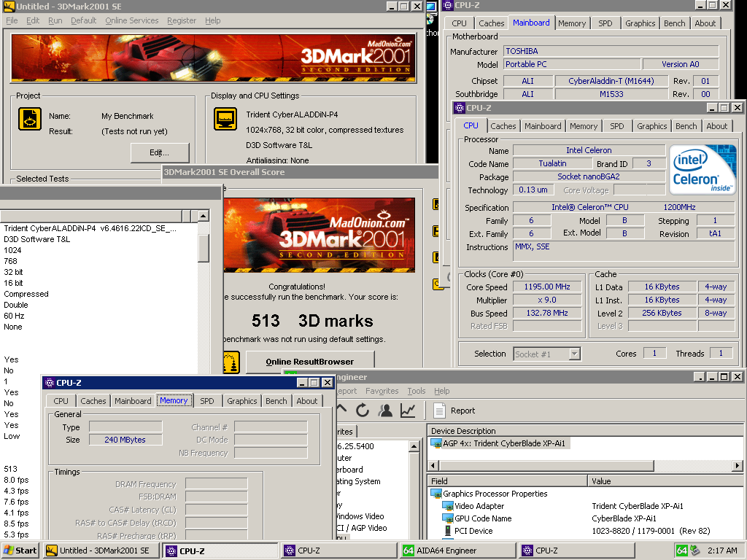This screenshot has height=560, width=747.
Task: Click the AIDA64 tray icon near the clock
Action: click(x=682, y=551)
